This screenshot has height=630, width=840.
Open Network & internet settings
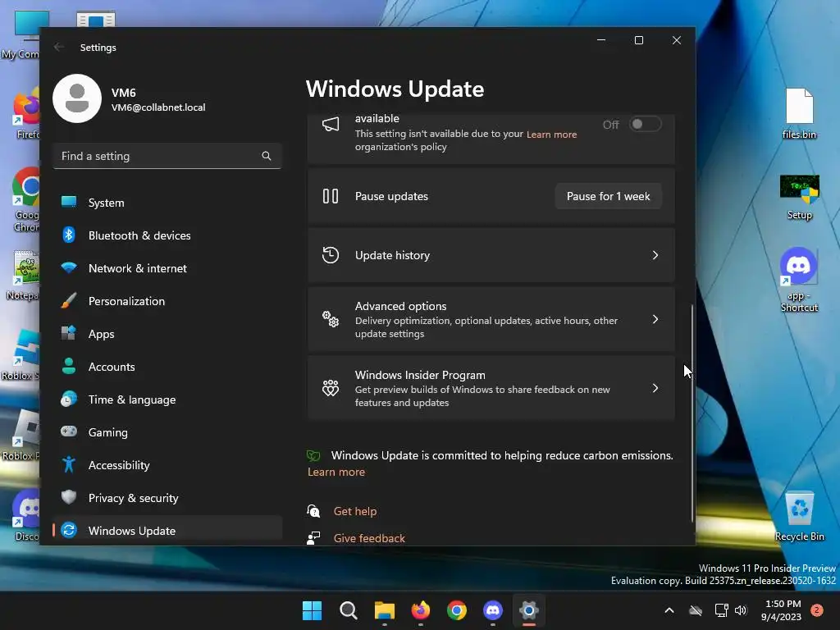click(x=167, y=268)
